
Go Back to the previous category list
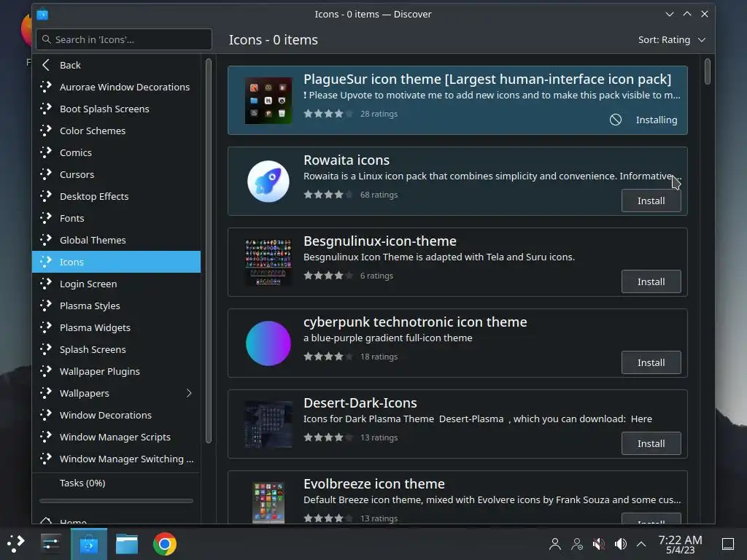coord(116,65)
